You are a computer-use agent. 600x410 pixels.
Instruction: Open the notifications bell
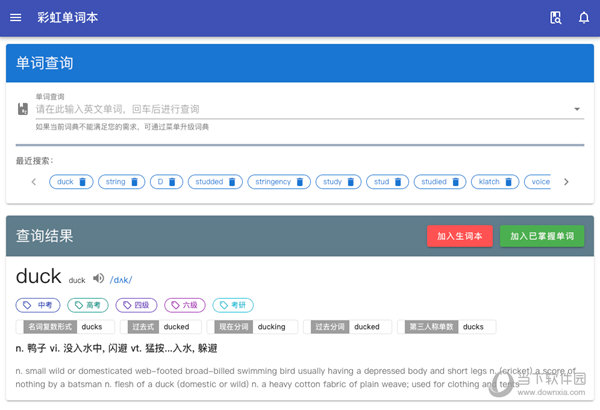pos(584,18)
